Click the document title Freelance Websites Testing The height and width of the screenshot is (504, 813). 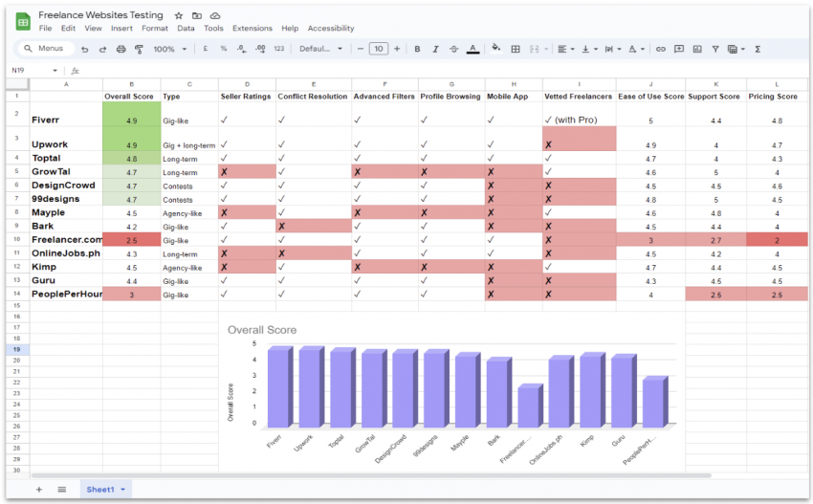pyautogui.click(x=100, y=15)
